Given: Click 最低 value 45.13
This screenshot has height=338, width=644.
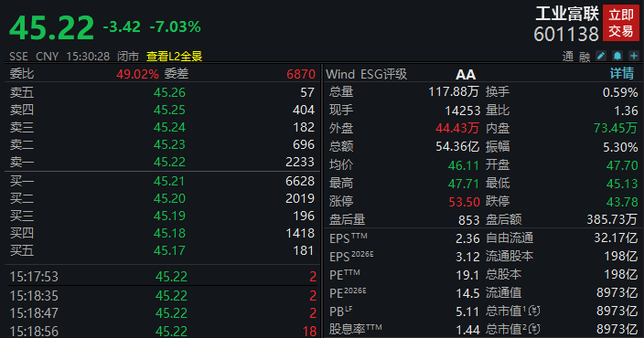Looking at the screenshot, I should coord(622,184).
